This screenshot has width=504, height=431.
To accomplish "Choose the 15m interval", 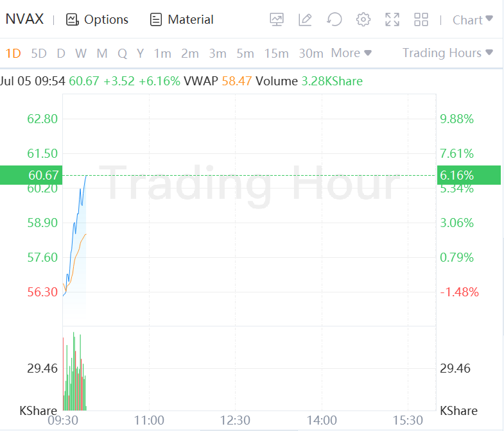I will click(277, 53).
